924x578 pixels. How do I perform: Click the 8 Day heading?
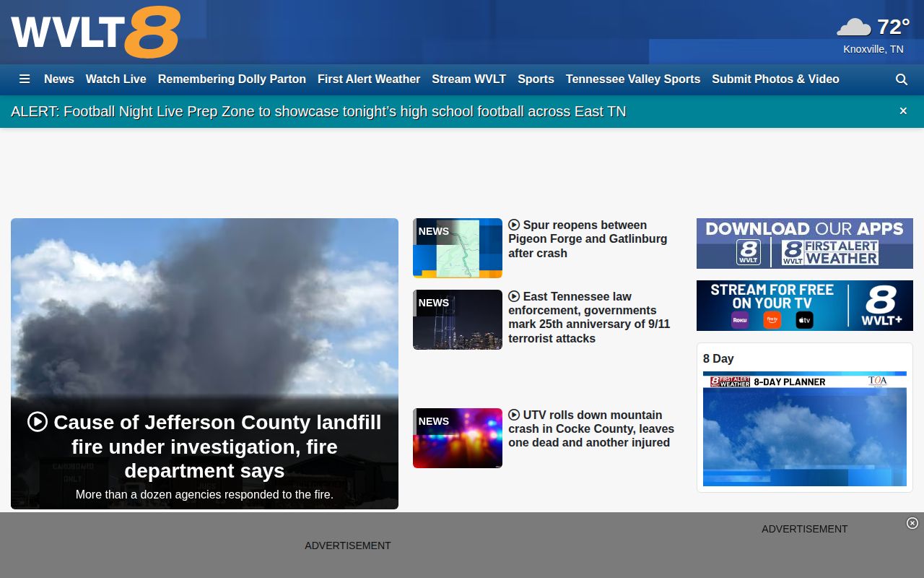(718, 358)
